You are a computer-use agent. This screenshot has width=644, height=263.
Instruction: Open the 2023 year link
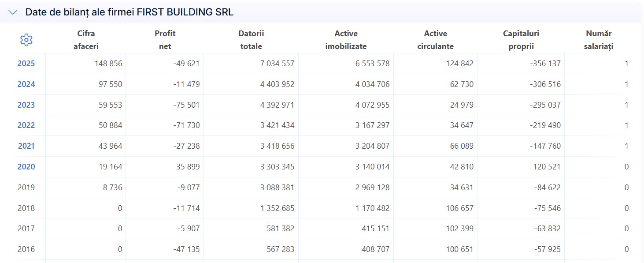(x=26, y=105)
